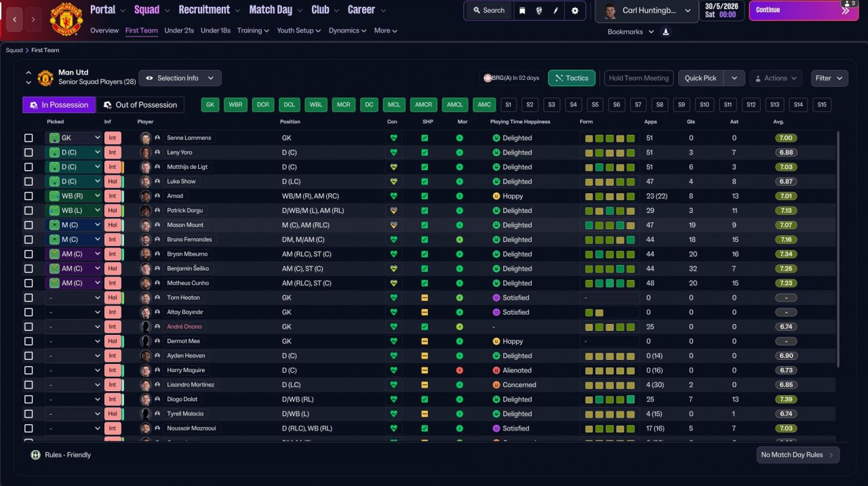The image size is (868, 486).
Task: Click Harry Maguire's red morale icon
Action: [460, 370]
